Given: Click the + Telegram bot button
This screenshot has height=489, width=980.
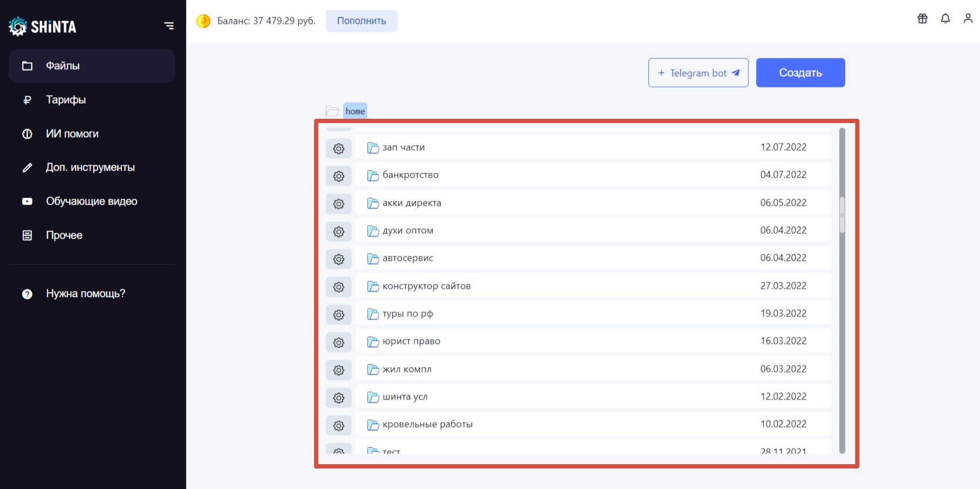Looking at the screenshot, I should [698, 73].
